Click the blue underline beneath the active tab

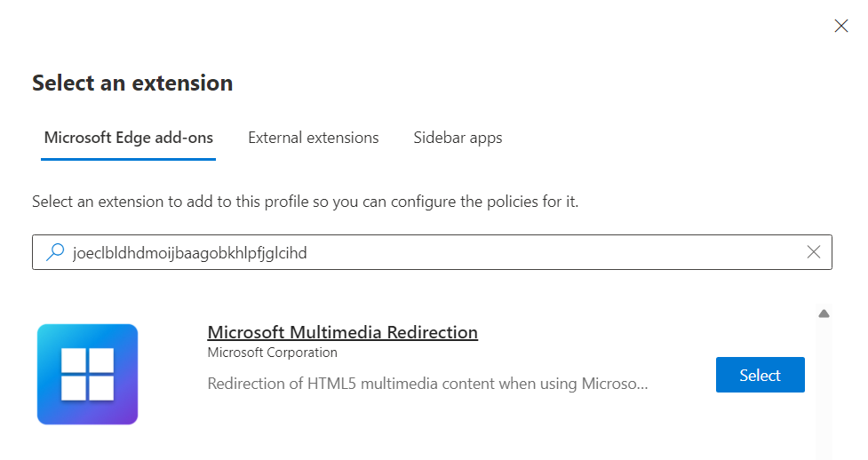click(129, 159)
